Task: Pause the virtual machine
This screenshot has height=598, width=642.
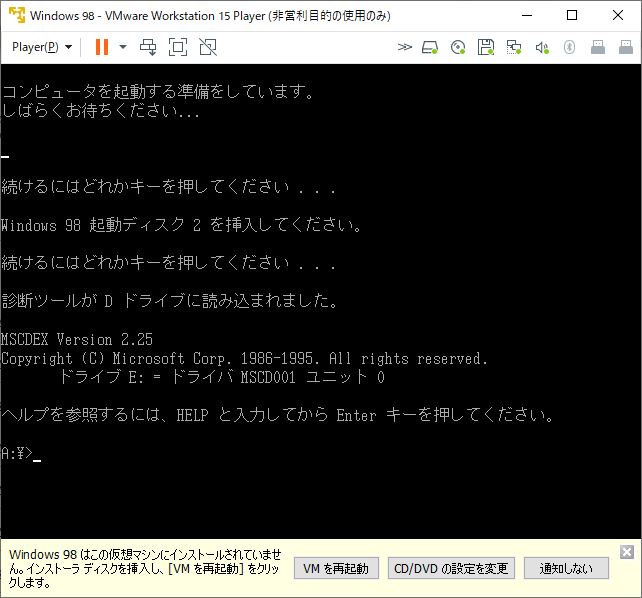Action: coord(102,47)
